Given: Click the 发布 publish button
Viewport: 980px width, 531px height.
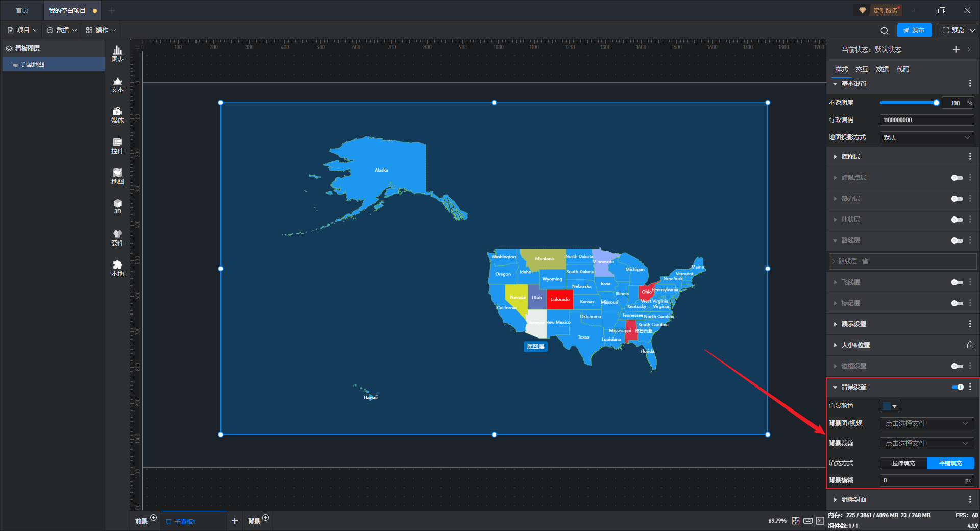Looking at the screenshot, I should 914,30.
